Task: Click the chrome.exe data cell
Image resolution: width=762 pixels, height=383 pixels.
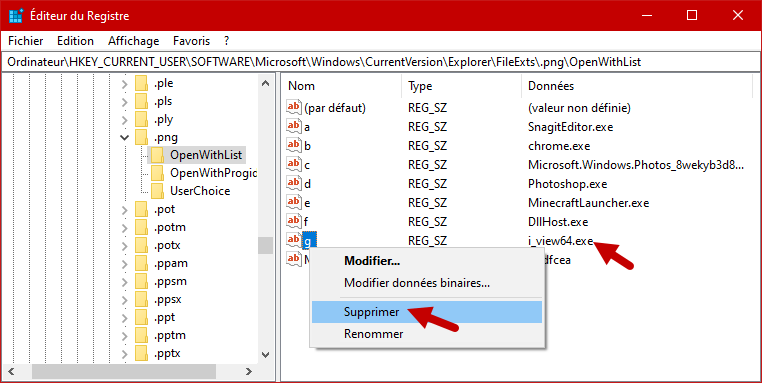Action: 559,146
